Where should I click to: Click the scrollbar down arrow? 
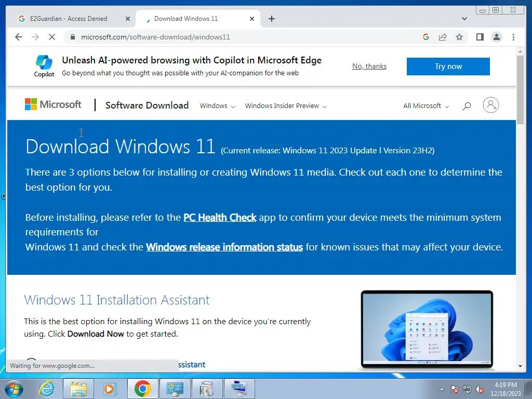point(520,366)
